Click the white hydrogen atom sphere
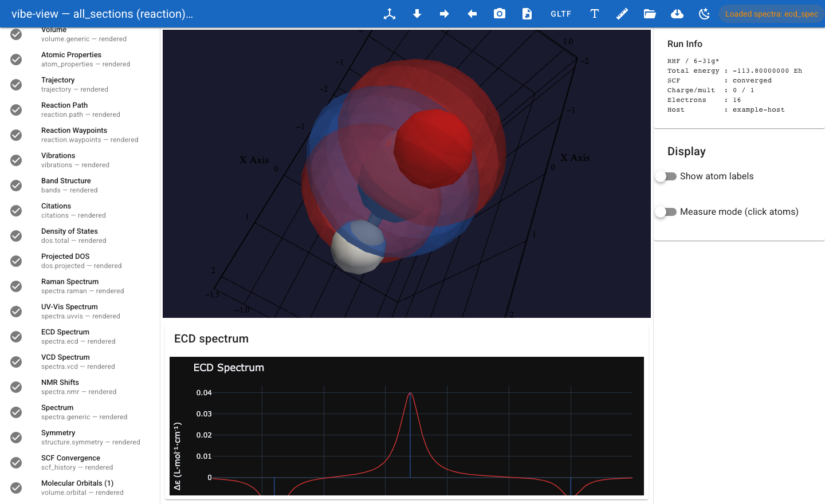The height and width of the screenshot is (504, 825). pyautogui.click(x=359, y=247)
